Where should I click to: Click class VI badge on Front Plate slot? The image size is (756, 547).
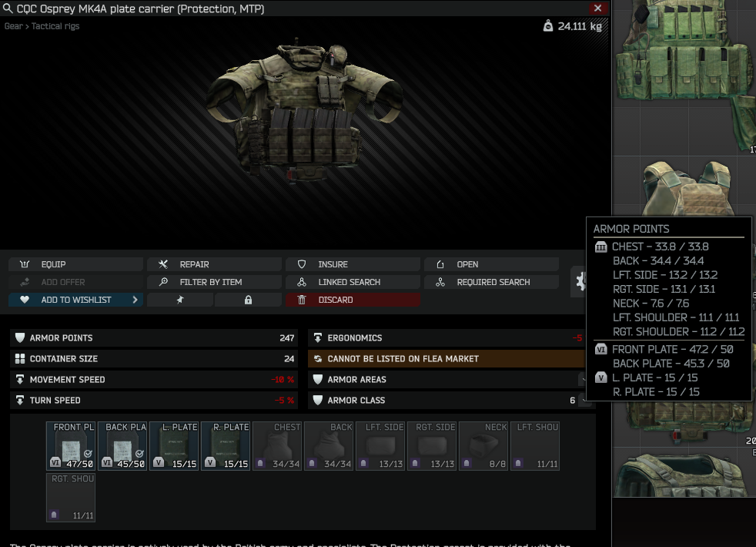[55, 462]
